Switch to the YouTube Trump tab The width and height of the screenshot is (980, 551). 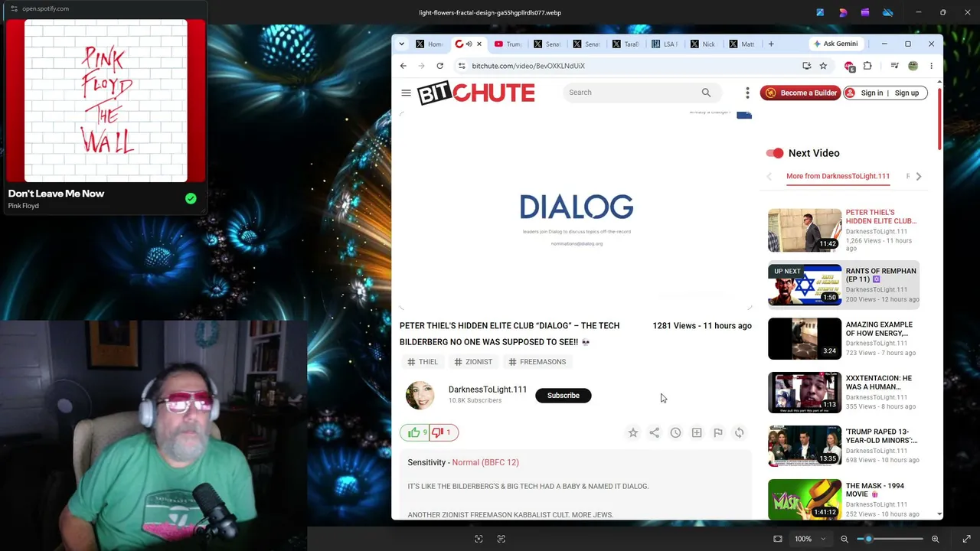pos(509,44)
